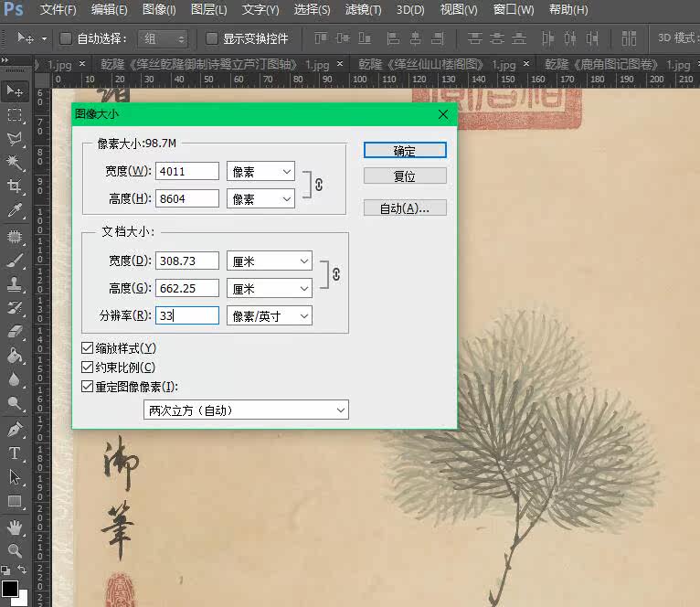Click the pixel size constrain chain-link icon
The height and width of the screenshot is (607, 700).
pos(319,185)
